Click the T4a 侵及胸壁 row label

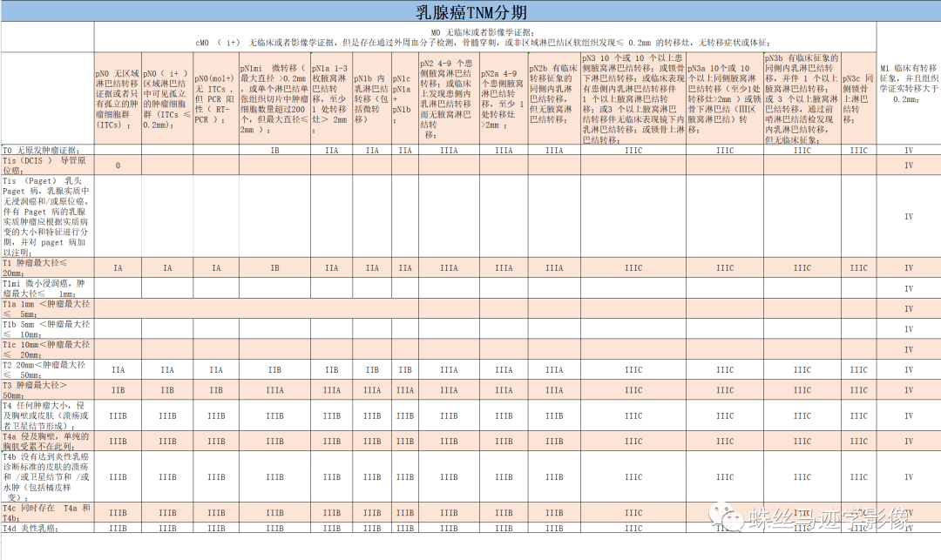(47, 441)
